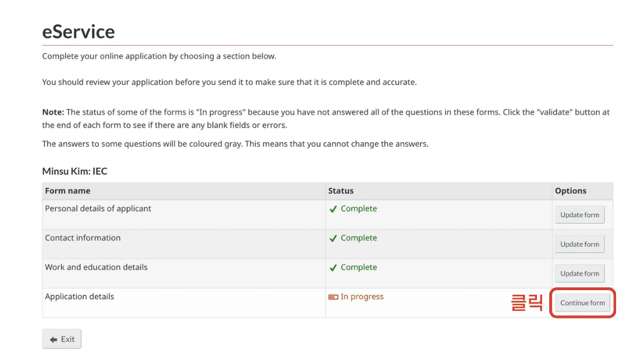This screenshot has width=644, height=362.
Task: Click the eService page heading
Action: [x=79, y=32]
